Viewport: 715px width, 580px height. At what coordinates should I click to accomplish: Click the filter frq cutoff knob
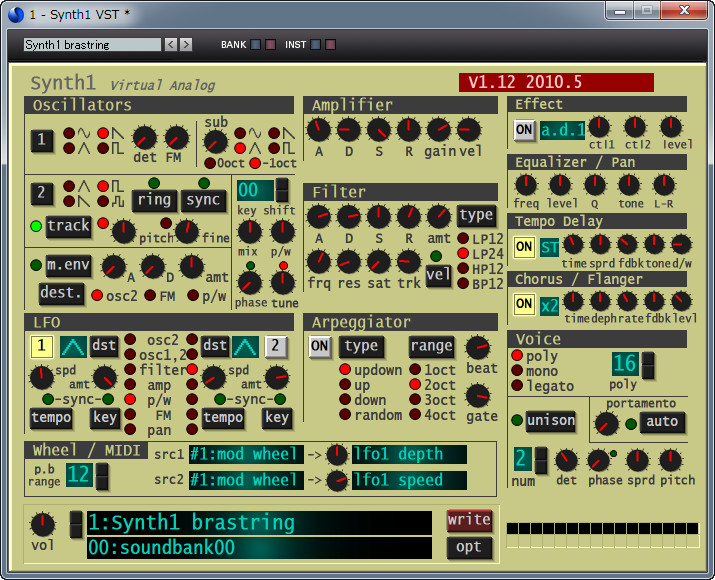[x=319, y=262]
